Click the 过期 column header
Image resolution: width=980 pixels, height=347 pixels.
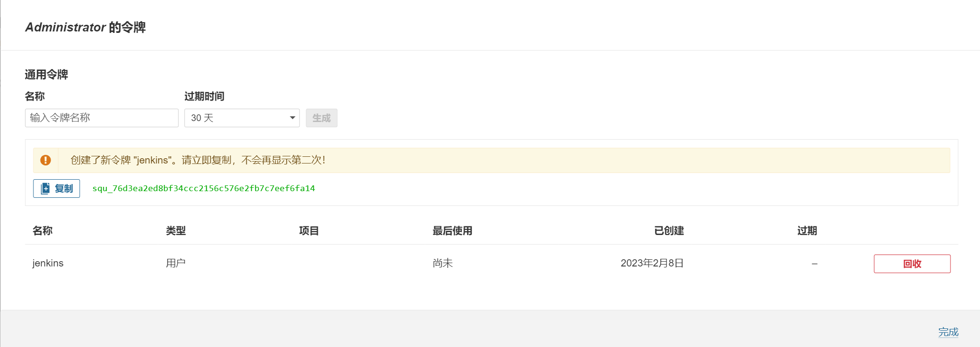click(807, 231)
